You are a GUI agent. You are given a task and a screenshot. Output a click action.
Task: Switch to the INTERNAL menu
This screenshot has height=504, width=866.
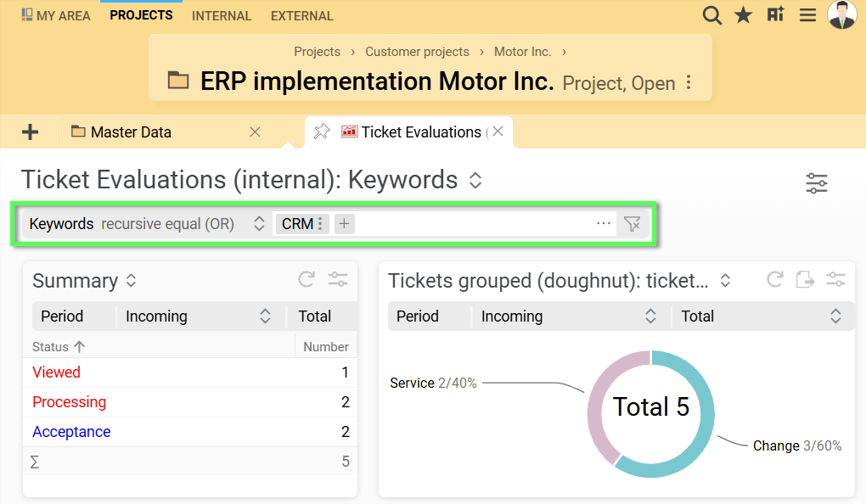click(x=222, y=15)
